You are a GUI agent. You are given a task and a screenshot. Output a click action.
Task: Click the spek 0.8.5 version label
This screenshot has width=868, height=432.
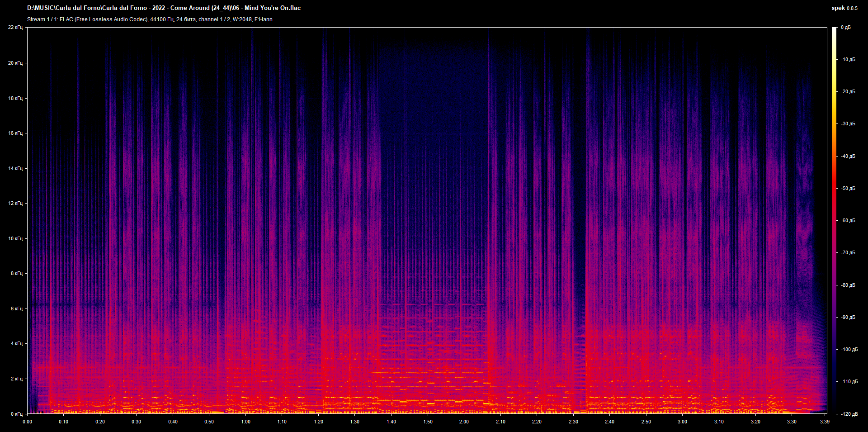[844, 8]
